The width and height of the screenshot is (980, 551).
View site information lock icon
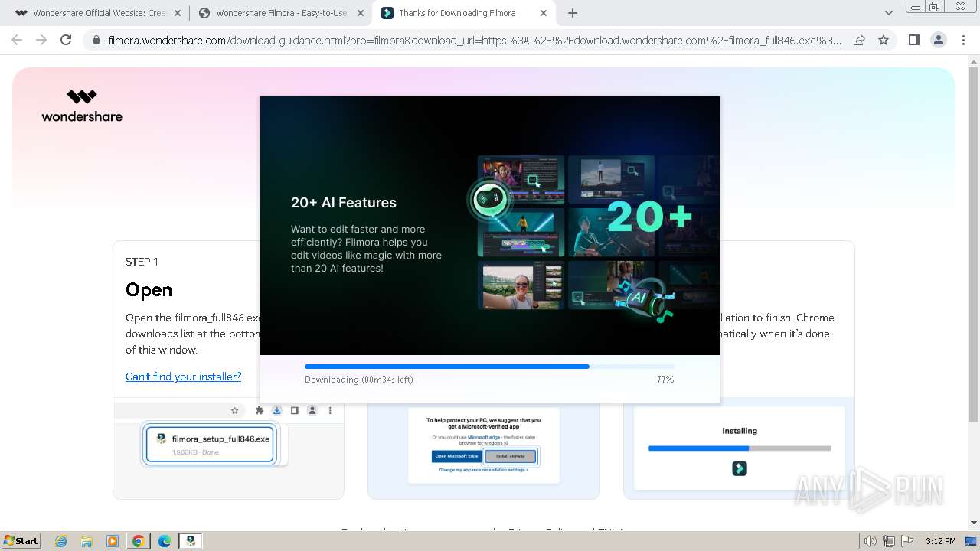click(96, 40)
